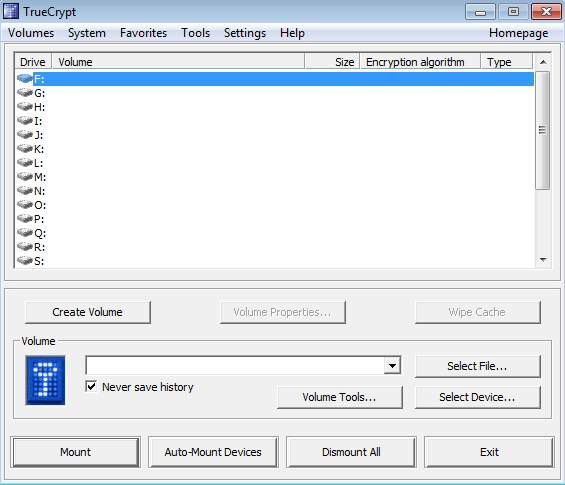Click the drive list vertical scrollbar thumb
The height and width of the screenshot is (485, 565).
(x=542, y=130)
